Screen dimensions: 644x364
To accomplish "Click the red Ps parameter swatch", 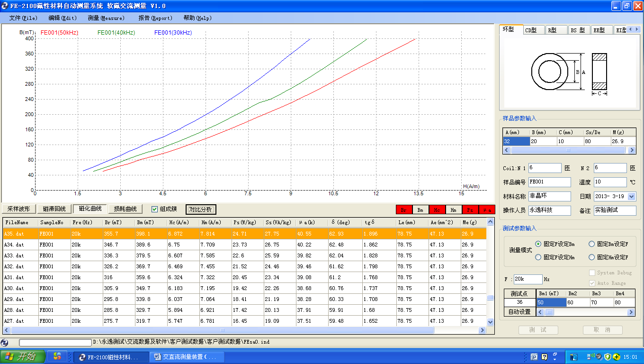I will pyautogui.click(x=470, y=210).
